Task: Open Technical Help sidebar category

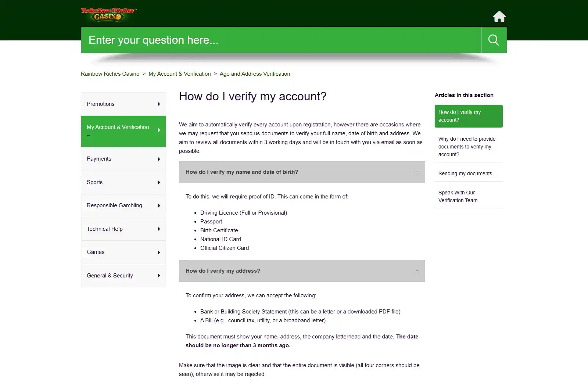Action: click(123, 229)
